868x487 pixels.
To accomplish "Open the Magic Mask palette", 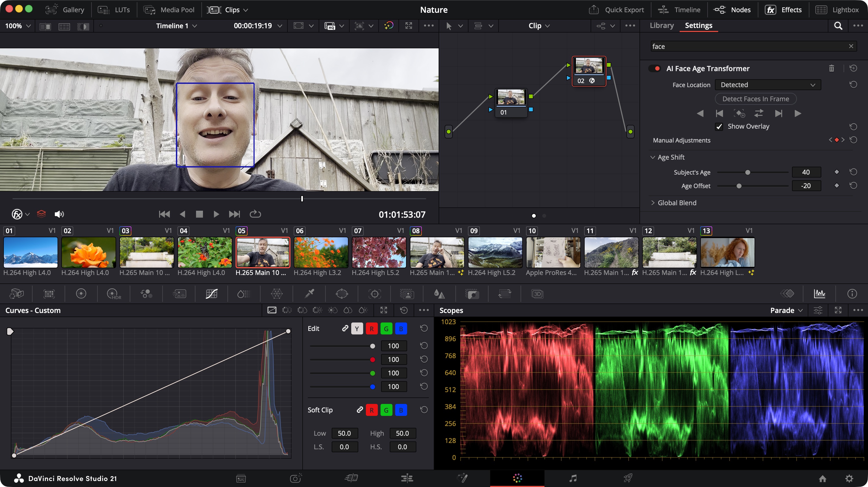I will click(407, 293).
